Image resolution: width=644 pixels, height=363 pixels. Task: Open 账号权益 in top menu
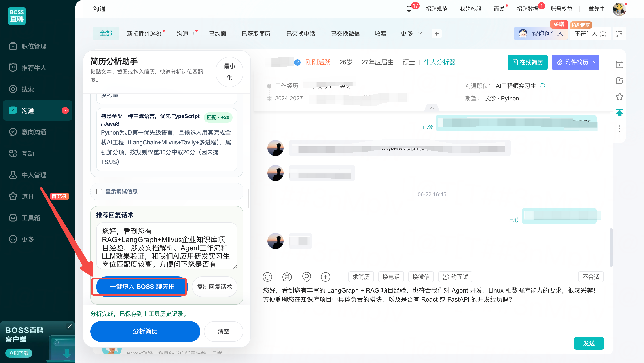click(x=561, y=9)
